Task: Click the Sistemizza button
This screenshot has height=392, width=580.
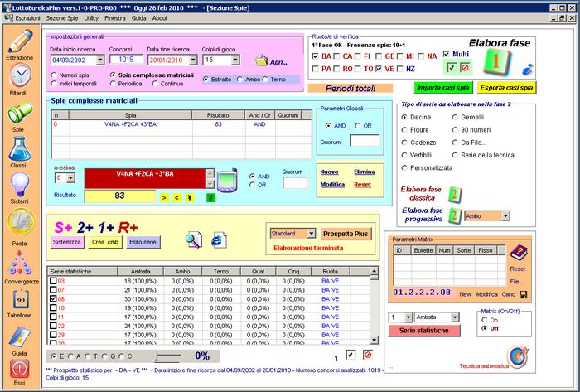Action: pyautogui.click(x=67, y=242)
